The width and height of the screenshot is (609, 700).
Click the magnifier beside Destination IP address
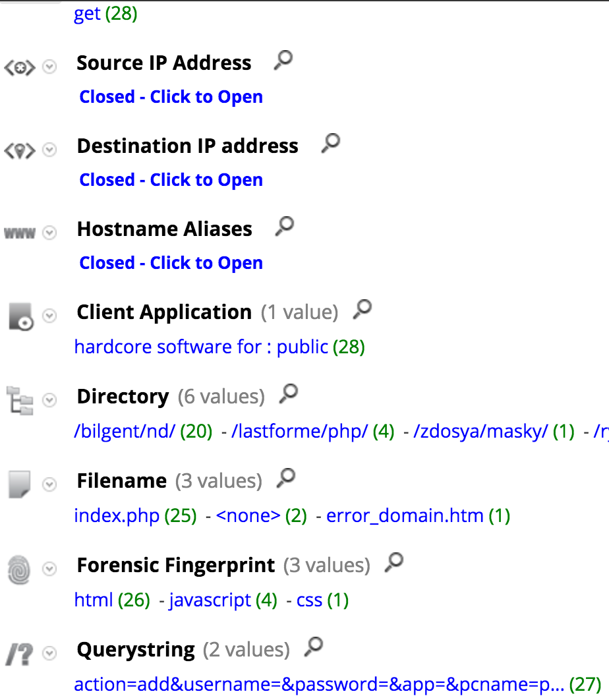tap(330, 144)
